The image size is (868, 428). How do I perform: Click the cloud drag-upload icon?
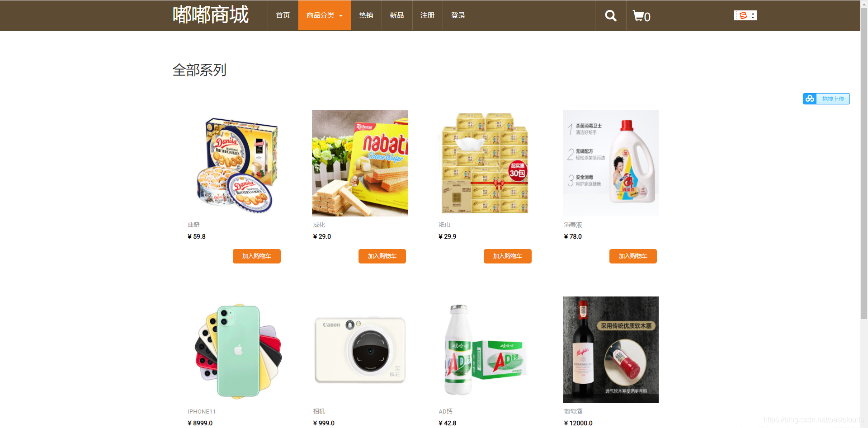(x=810, y=99)
